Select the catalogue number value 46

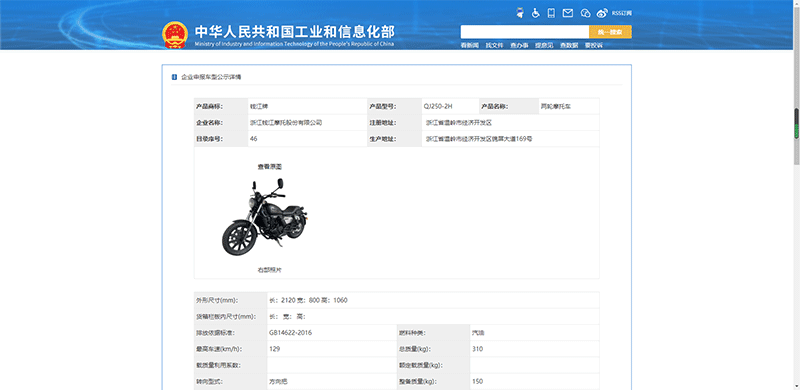click(254, 138)
